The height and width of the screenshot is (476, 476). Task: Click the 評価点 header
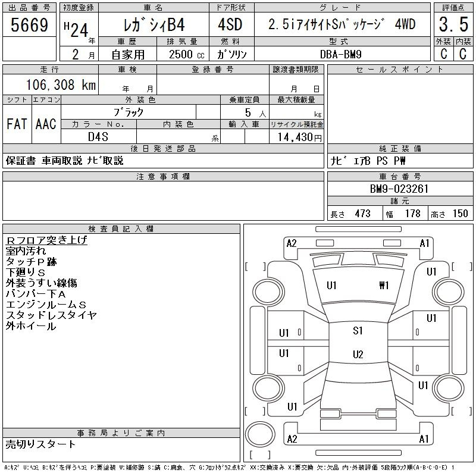pos(453,8)
